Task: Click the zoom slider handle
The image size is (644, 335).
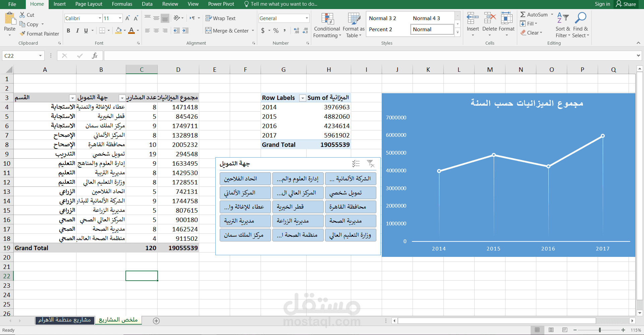Action: (x=600, y=330)
